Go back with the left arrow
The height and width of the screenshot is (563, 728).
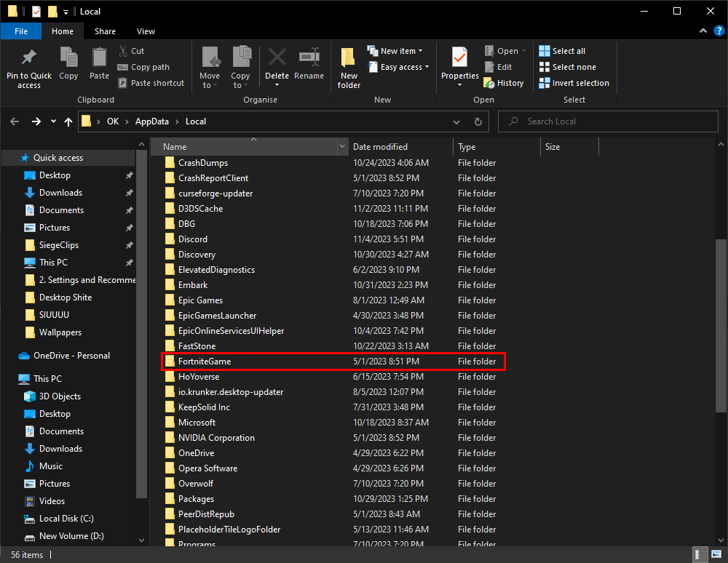coord(15,121)
